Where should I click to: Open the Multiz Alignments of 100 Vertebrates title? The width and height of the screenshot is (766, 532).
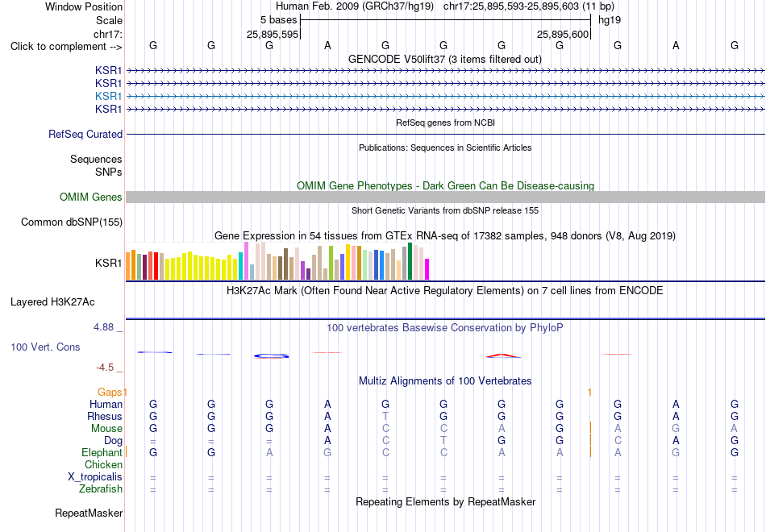445,381
